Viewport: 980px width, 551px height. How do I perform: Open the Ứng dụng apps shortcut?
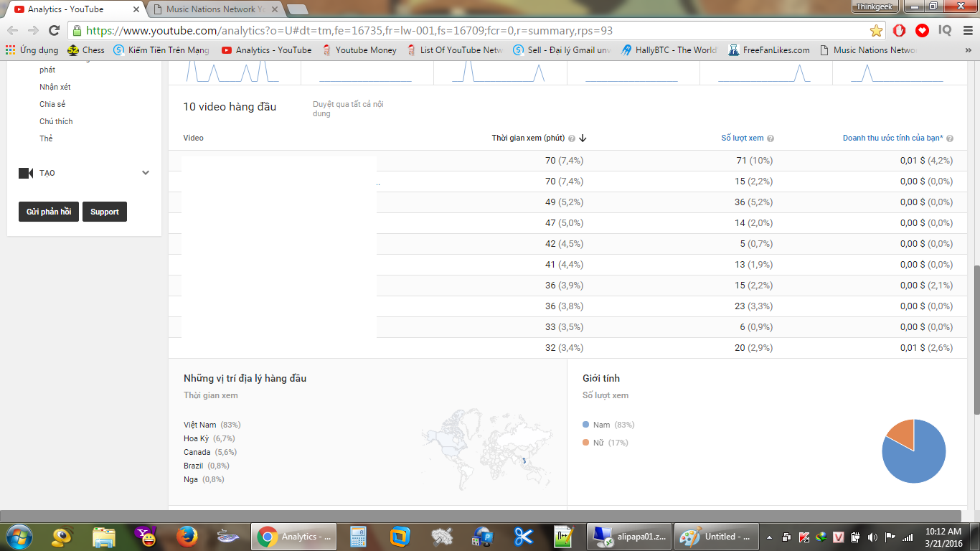coord(32,50)
